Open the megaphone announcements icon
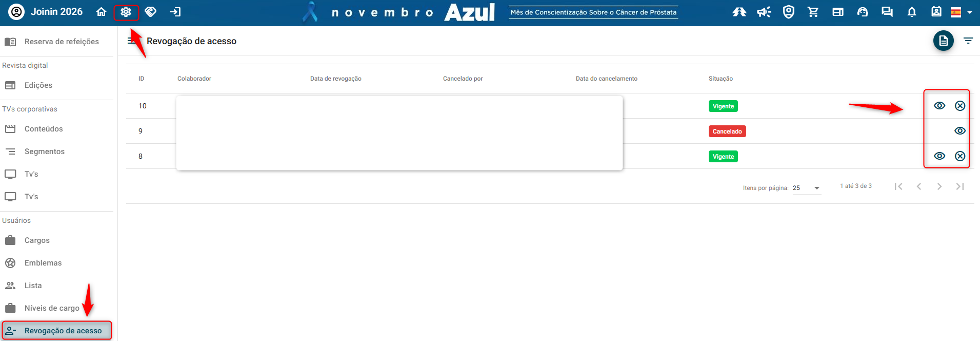The height and width of the screenshot is (341, 980). pos(764,12)
